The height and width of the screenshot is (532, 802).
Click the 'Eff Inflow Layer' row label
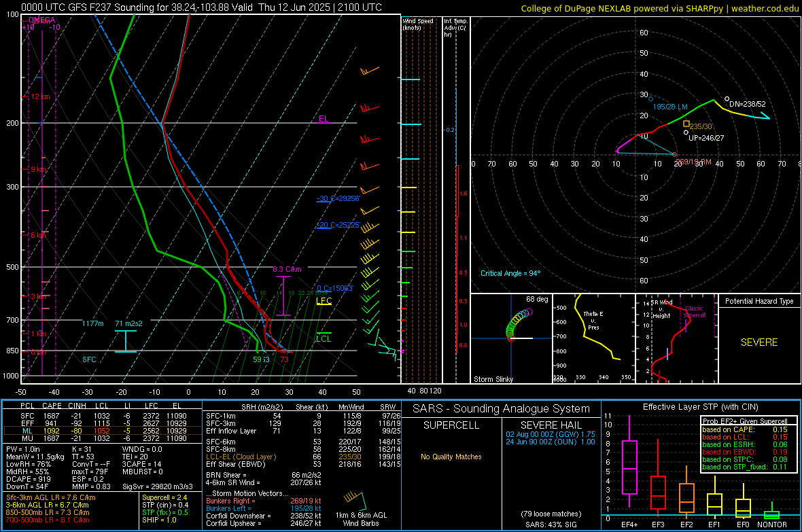(230, 431)
